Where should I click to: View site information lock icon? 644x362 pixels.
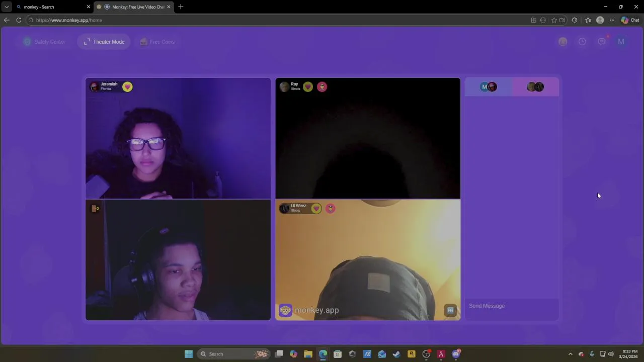coord(31,20)
